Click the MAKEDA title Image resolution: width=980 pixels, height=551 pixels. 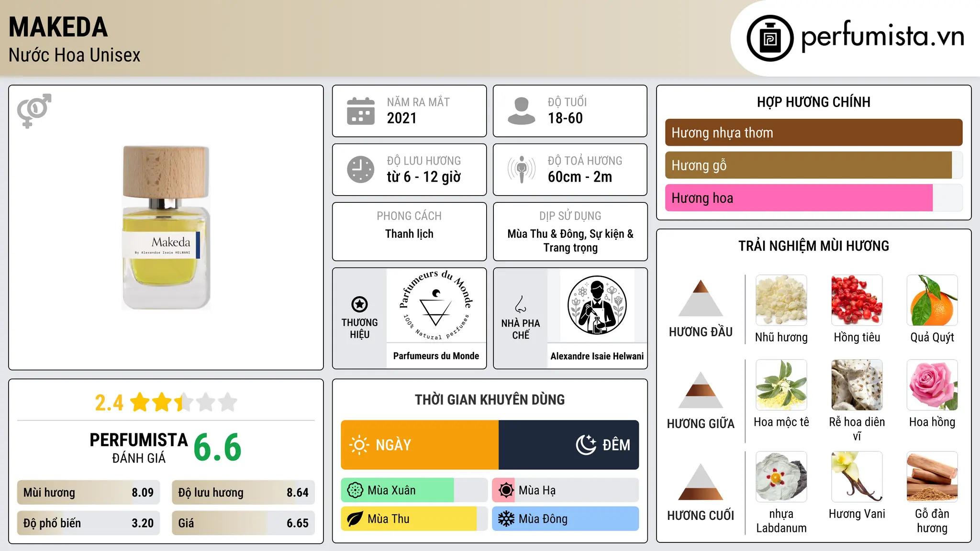click(x=58, y=27)
